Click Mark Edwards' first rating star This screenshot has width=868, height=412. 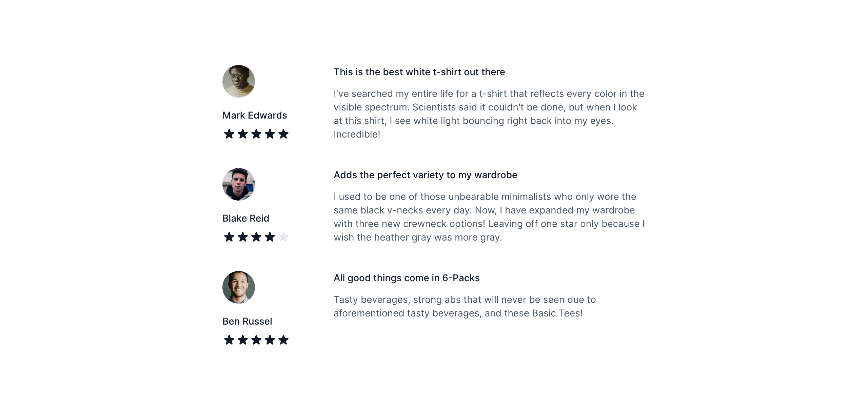click(x=229, y=134)
